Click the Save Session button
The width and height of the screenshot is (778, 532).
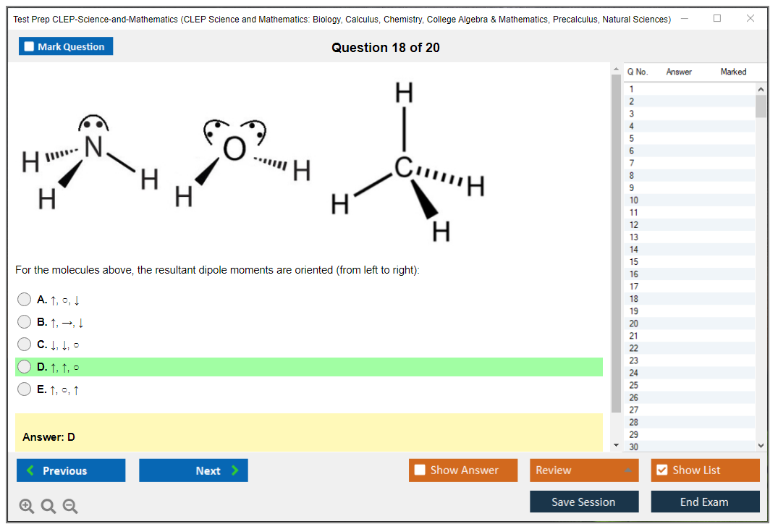point(583,502)
